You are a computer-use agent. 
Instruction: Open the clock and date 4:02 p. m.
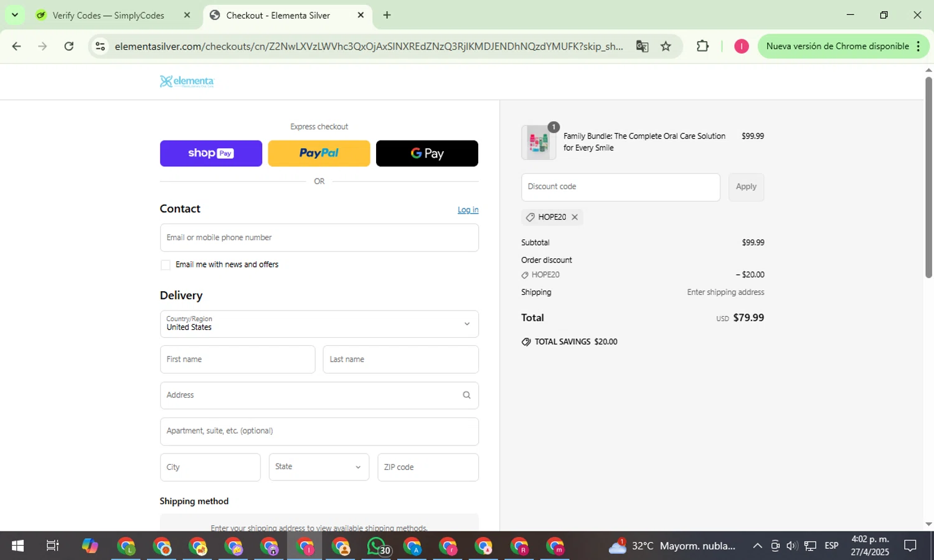[870, 546]
